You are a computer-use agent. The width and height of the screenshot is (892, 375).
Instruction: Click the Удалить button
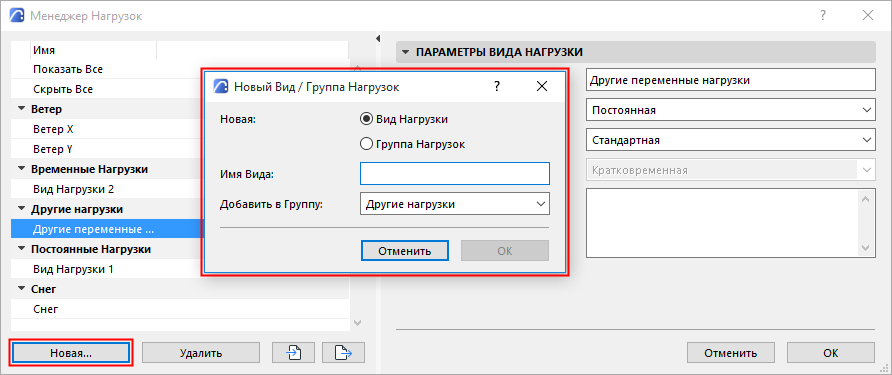(x=201, y=353)
